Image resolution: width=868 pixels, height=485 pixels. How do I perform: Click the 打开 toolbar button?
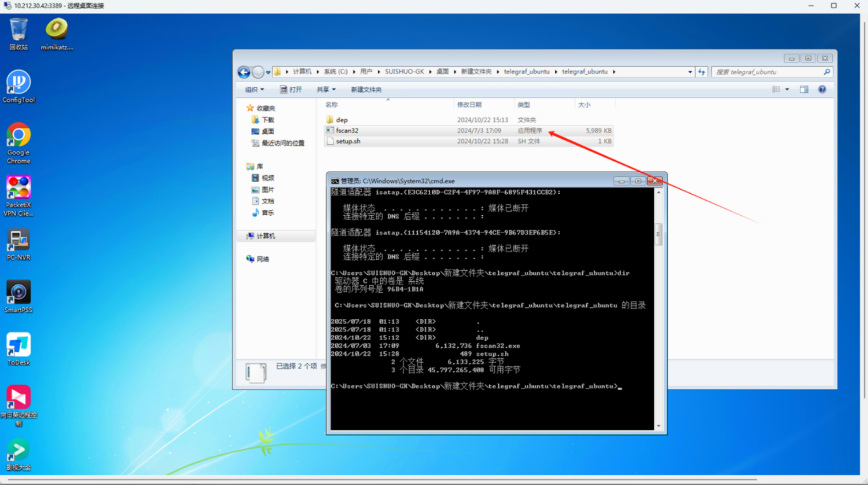[291, 89]
